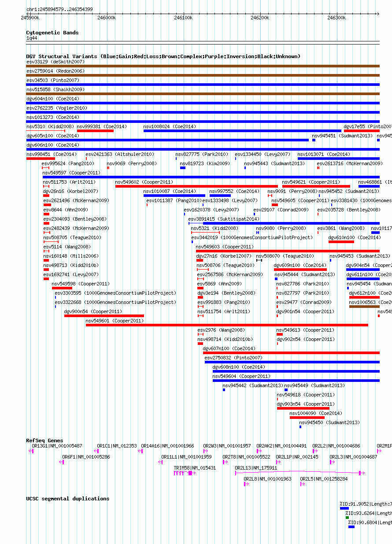This screenshot has width=392, height=544.
Task: Select the esv3303595 (1000GenomesConsortiumPilotProject) label
Action: (x=115, y=293)
